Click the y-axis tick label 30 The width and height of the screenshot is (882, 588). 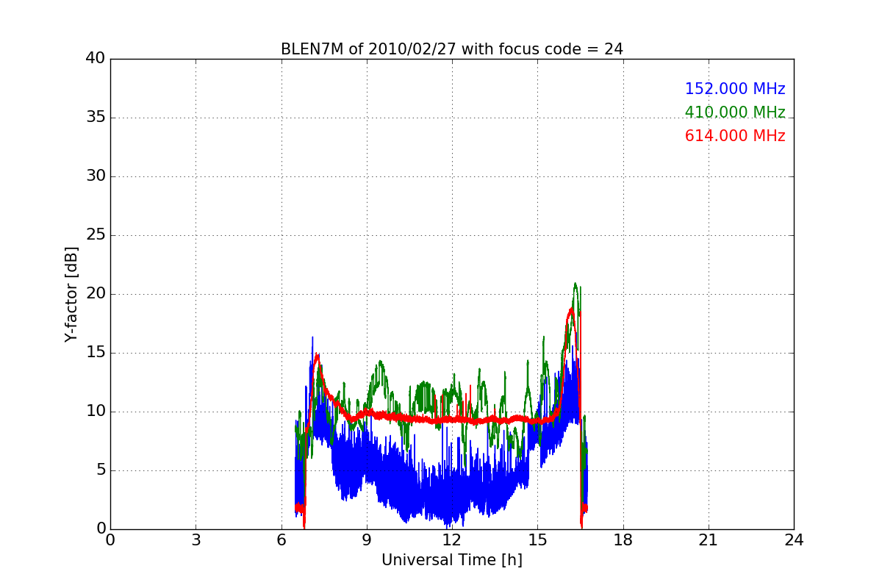(x=96, y=176)
